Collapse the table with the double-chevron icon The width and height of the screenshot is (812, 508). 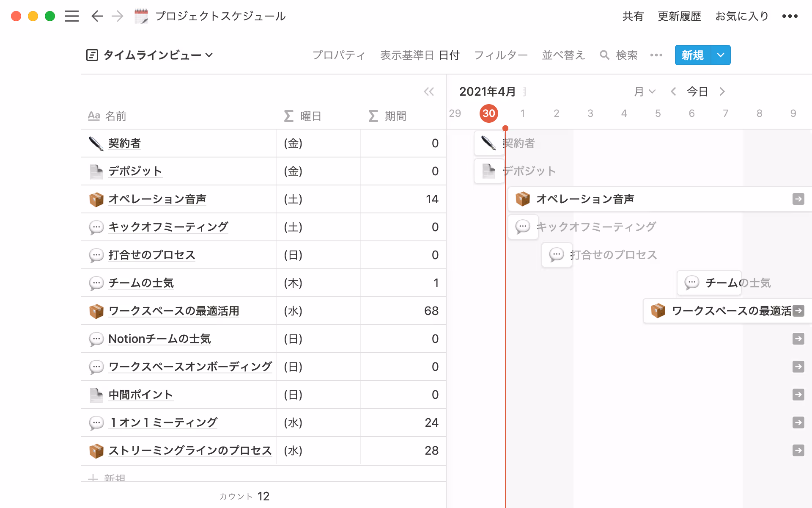(x=429, y=91)
